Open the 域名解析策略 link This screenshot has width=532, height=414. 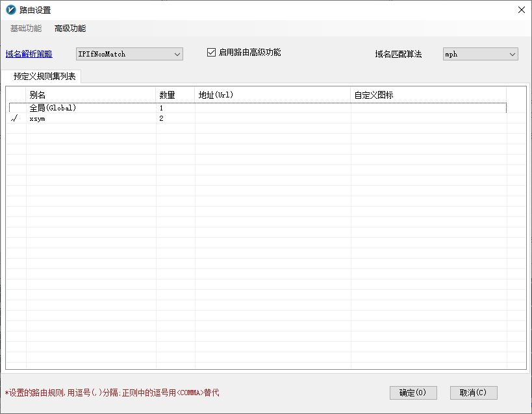click(x=29, y=54)
